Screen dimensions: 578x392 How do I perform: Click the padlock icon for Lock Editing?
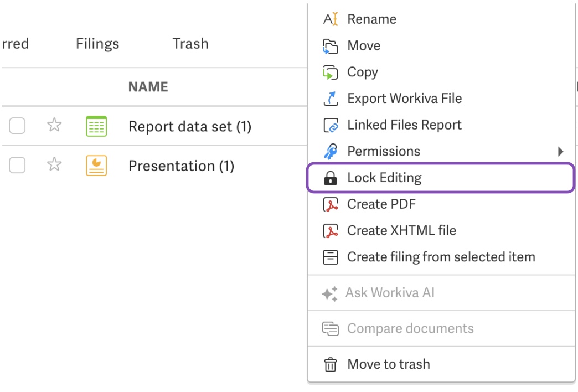pyautogui.click(x=331, y=178)
